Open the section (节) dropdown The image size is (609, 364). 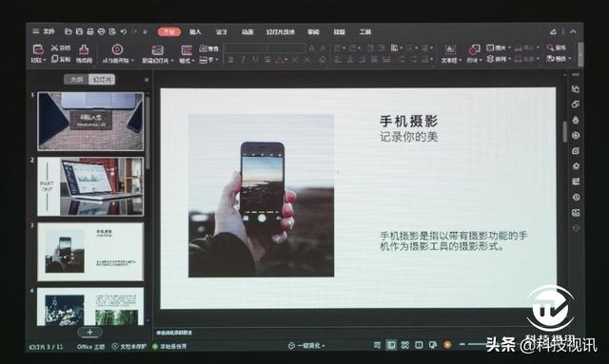209,60
